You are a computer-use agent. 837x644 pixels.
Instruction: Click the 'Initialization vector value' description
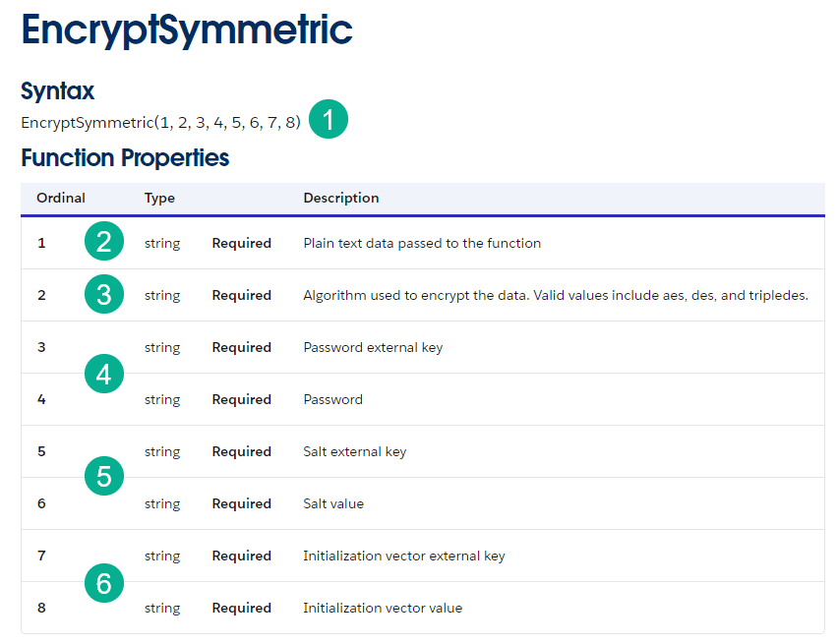point(383,608)
